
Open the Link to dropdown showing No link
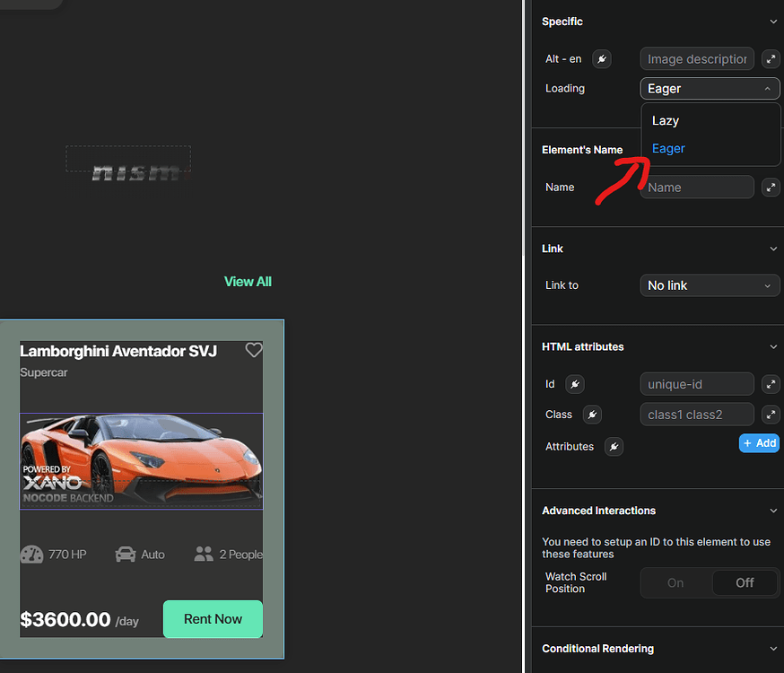[x=710, y=284]
